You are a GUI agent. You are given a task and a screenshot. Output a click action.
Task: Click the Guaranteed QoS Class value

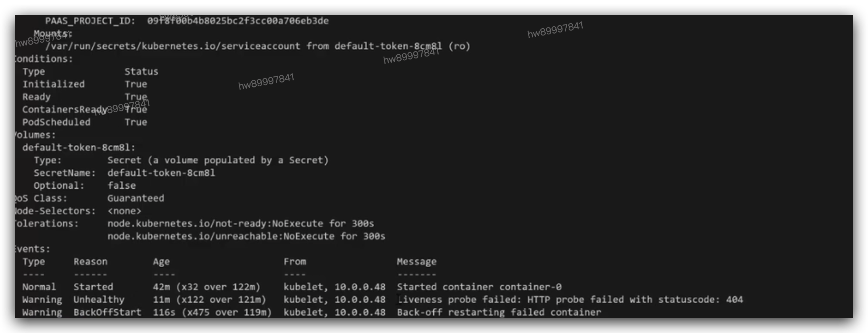(x=135, y=198)
